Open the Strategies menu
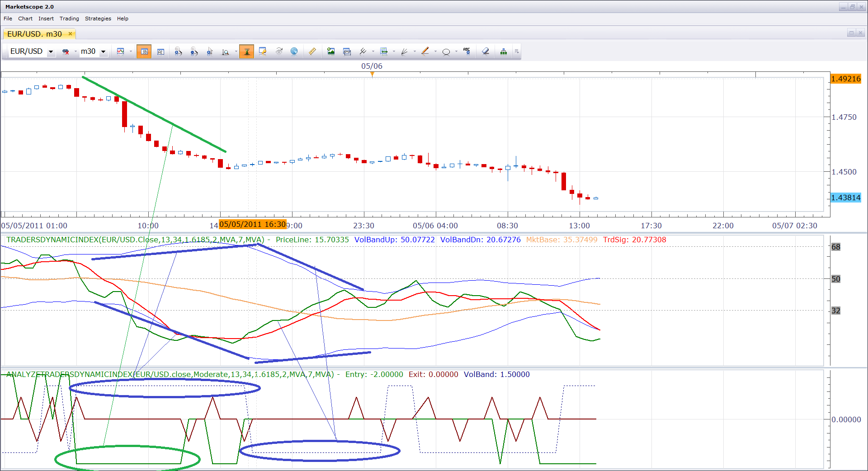This screenshot has width=868, height=471. coord(98,19)
